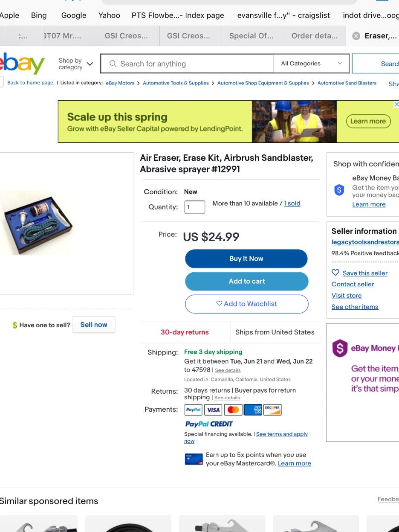Close the Seller Capital ad banner
Viewport: 399px width, 532px height.
396,104
